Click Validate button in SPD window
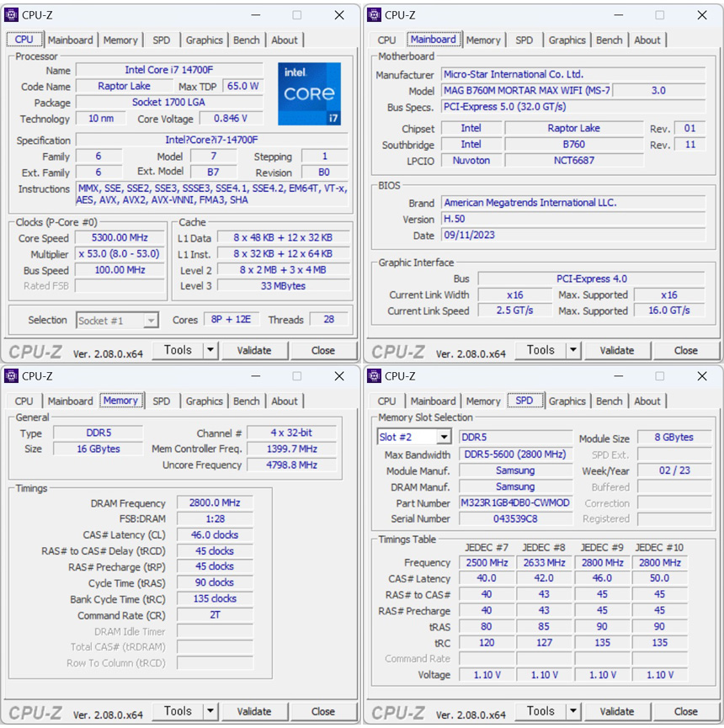This screenshot has height=728, width=724. point(617,711)
